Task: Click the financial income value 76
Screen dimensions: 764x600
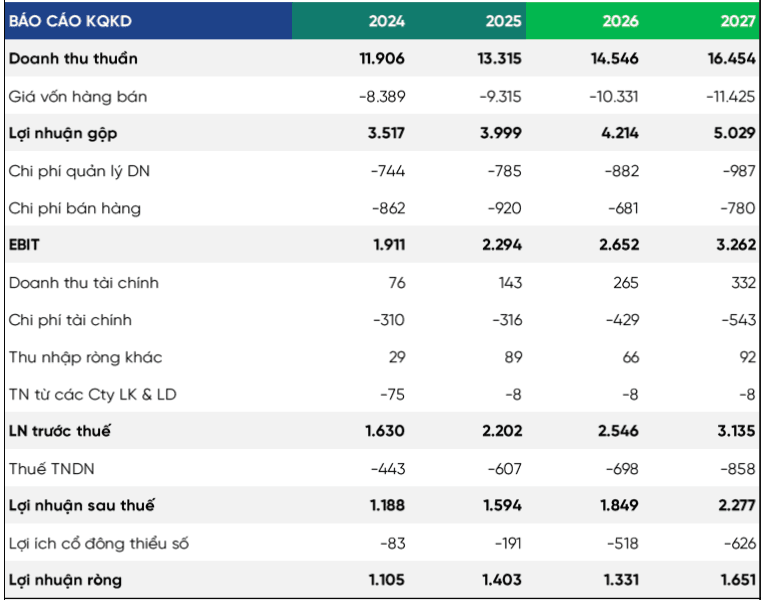Action: (397, 283)
